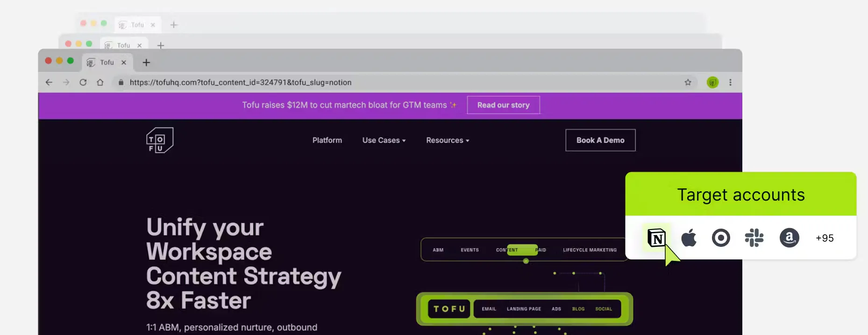
Task: Open the Platform nav link
Action: coord(327,140)
